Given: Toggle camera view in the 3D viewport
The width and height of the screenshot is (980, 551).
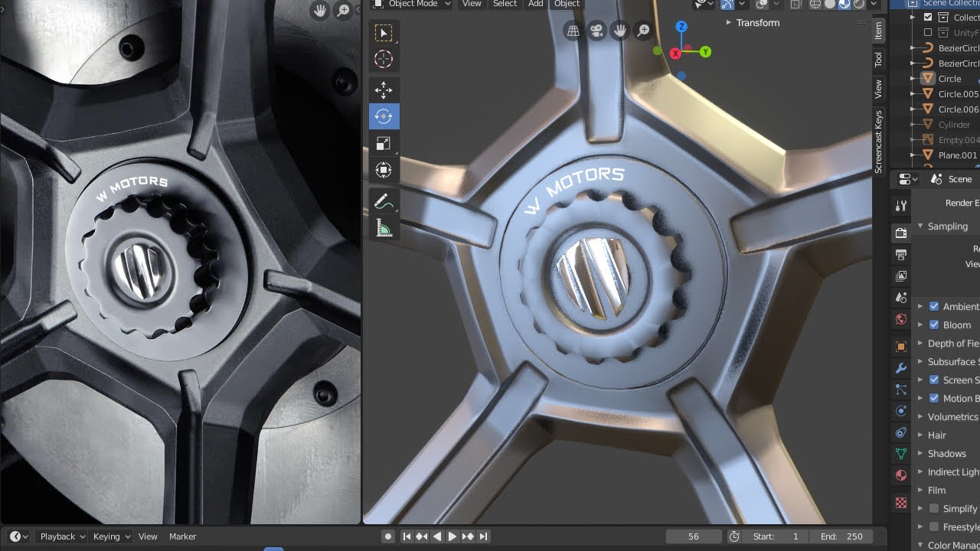Looking at the screenshot, I should pyautogui.click(x=596, y=31).
